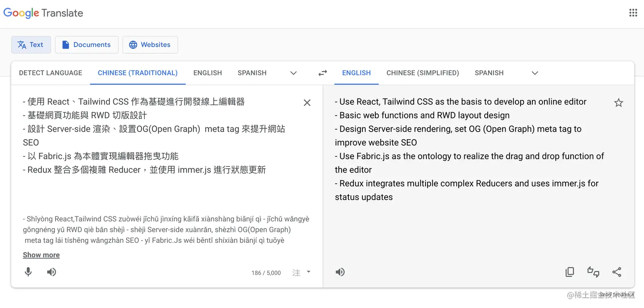Expand more source languages chevron
This screenshot has height=308, width=644.
pos(293,73)
